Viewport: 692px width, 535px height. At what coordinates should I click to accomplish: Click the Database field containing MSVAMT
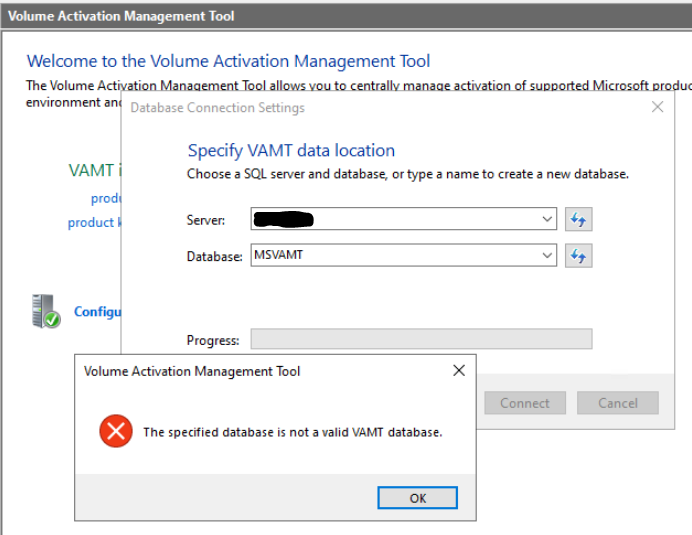403,255
